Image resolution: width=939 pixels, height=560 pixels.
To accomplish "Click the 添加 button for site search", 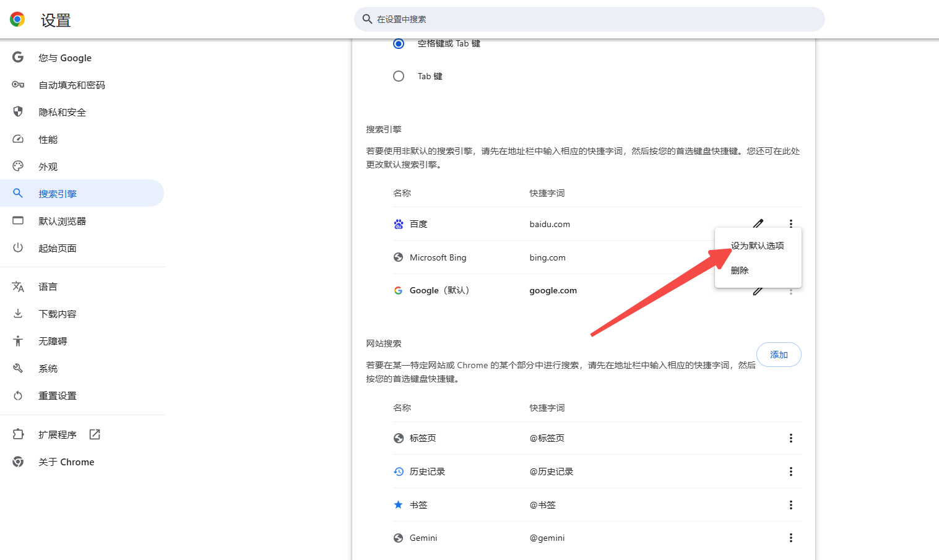I will click(x=779, y=355).
